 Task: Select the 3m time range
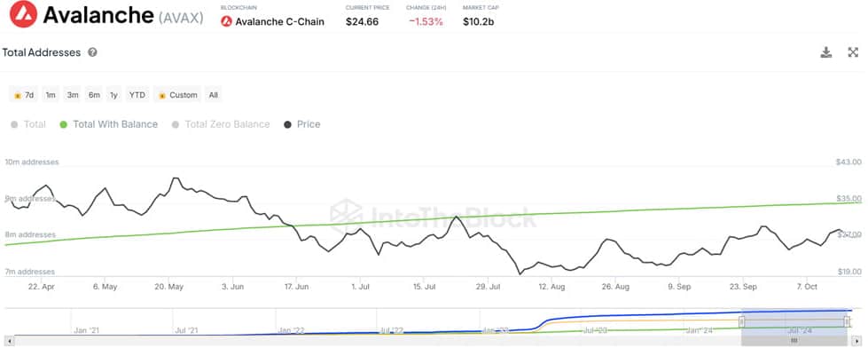73,95
